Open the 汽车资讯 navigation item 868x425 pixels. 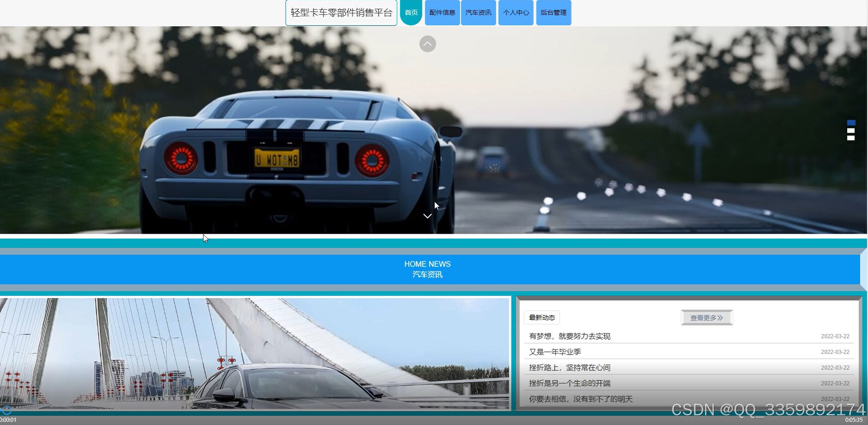479,12
